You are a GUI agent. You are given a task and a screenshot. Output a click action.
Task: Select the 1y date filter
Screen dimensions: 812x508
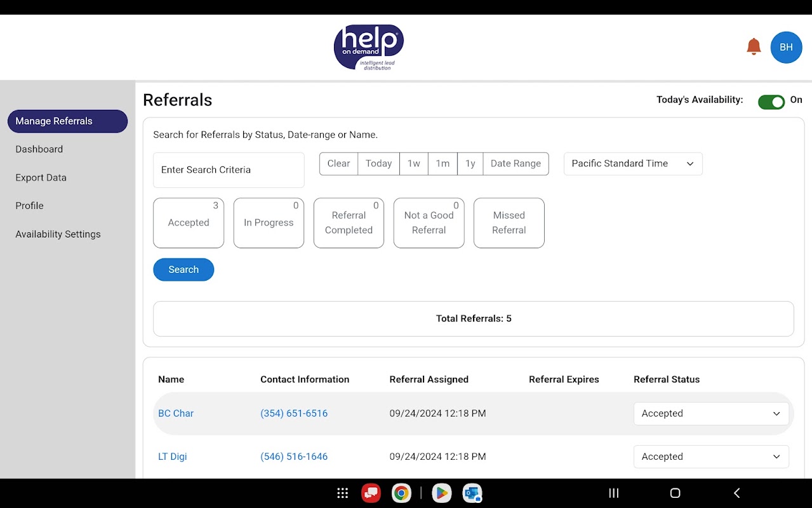tap(470, 164)
